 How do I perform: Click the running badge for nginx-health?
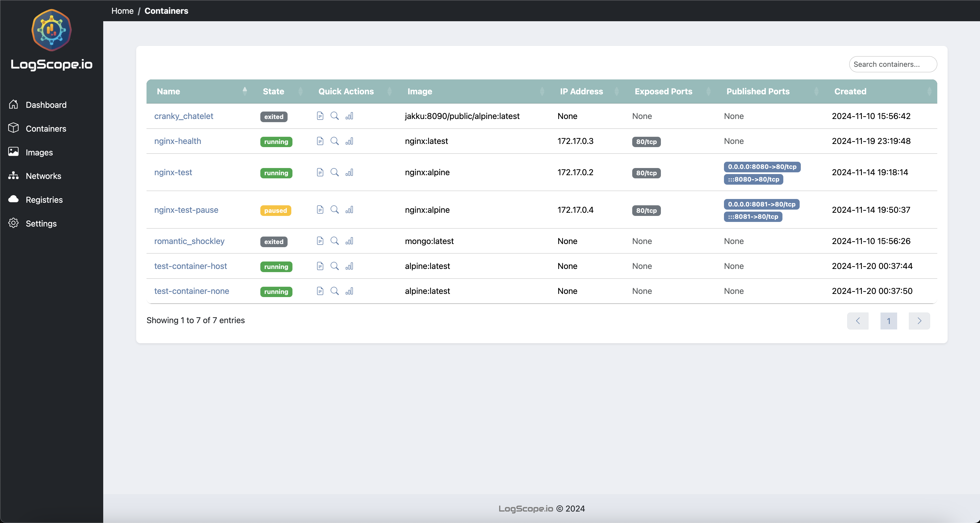point(276,141)
